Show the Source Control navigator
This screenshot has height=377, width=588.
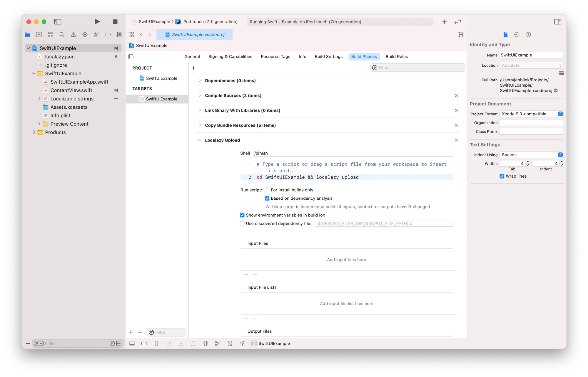39,35
